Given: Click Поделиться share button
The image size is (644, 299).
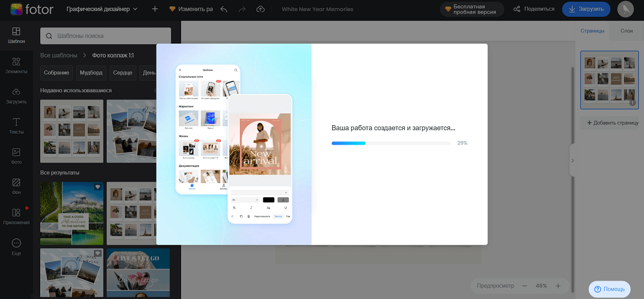Looking at the screenshot, I should tap(534, 9).
